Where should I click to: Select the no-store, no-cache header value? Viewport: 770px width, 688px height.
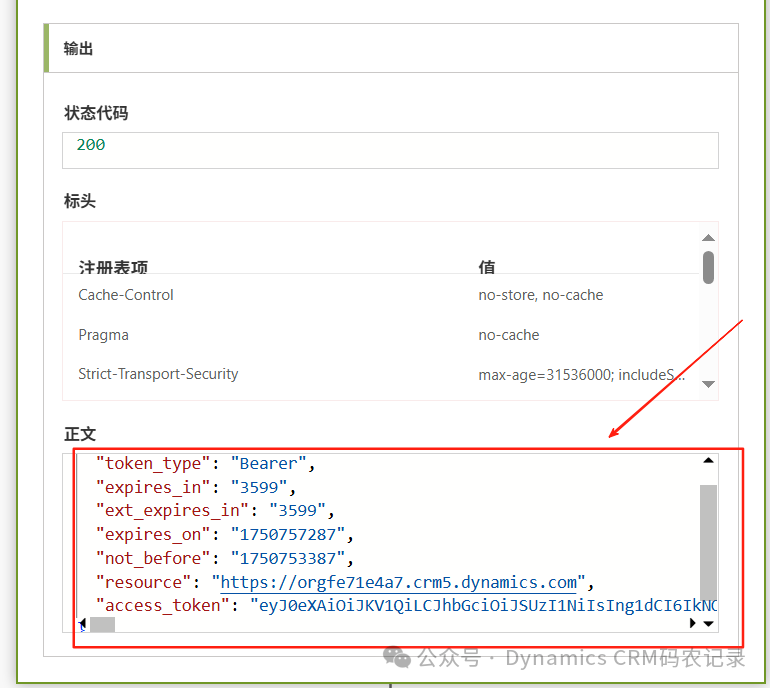541,295
